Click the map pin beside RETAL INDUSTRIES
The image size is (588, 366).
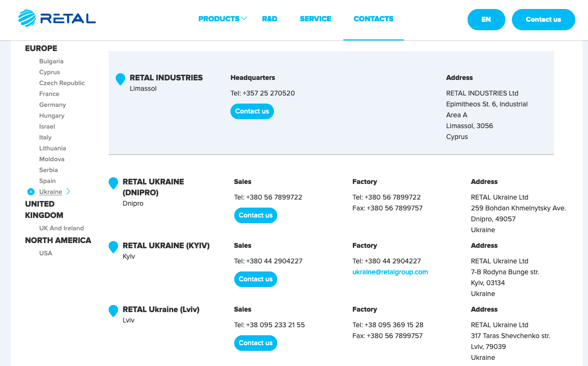coord(120,79)
